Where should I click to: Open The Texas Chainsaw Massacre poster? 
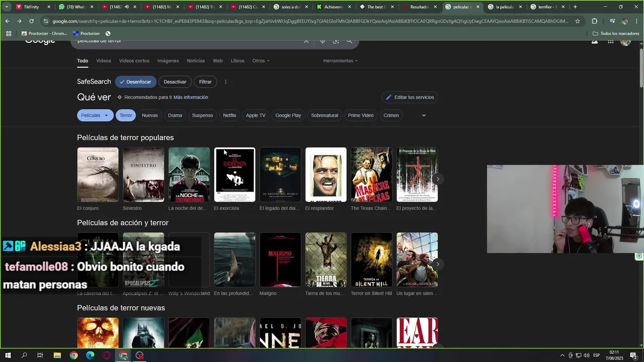pos(371,174)
